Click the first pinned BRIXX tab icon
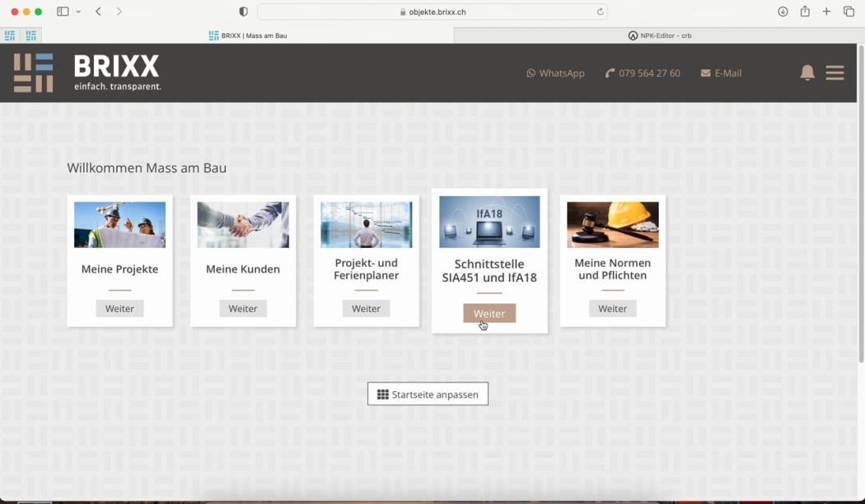This screenshot has width=865, height=504. (10, 35)
